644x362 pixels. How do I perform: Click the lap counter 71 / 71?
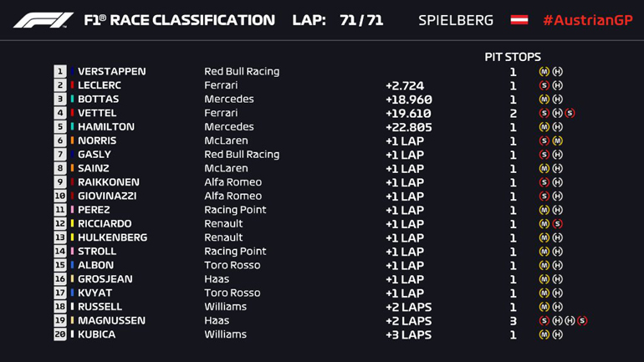click(x=361, y=20)
